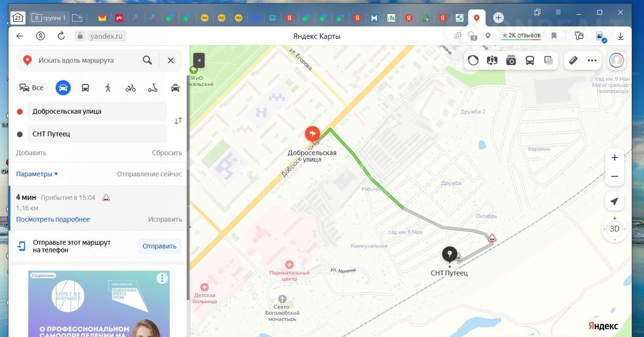Toggle the traffic layer on the map
644x337 pixels.
point(473,60)
